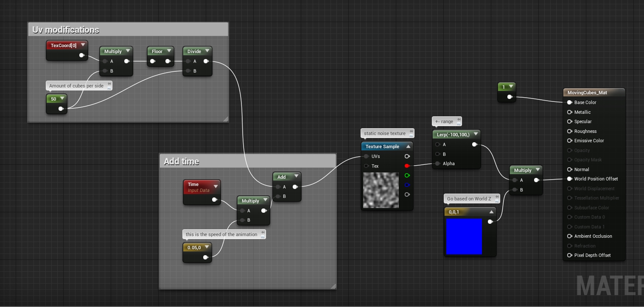
Task: Click the Uv modifications comment resize grip
Action: pyautogui.click(x=225, y=119)
